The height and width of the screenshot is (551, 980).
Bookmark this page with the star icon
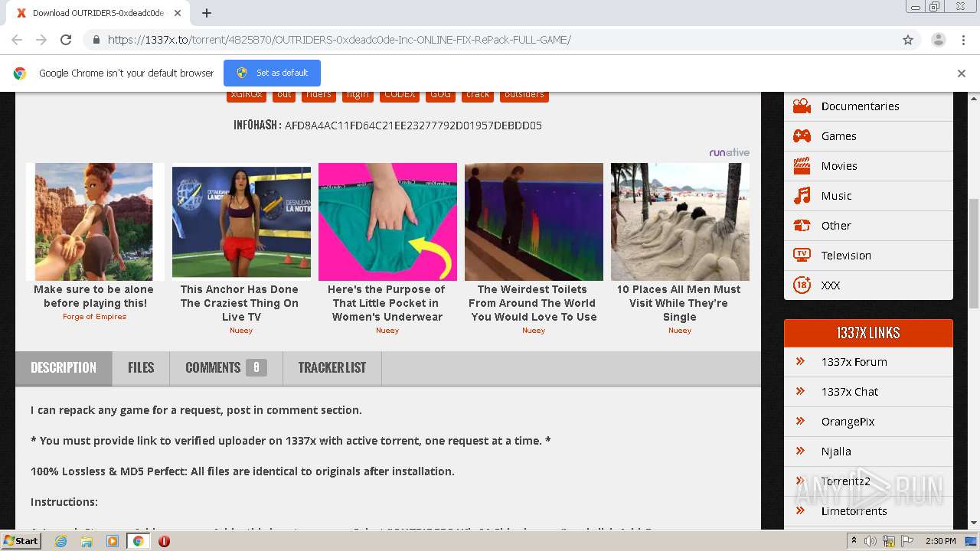[x=908, y=40]
